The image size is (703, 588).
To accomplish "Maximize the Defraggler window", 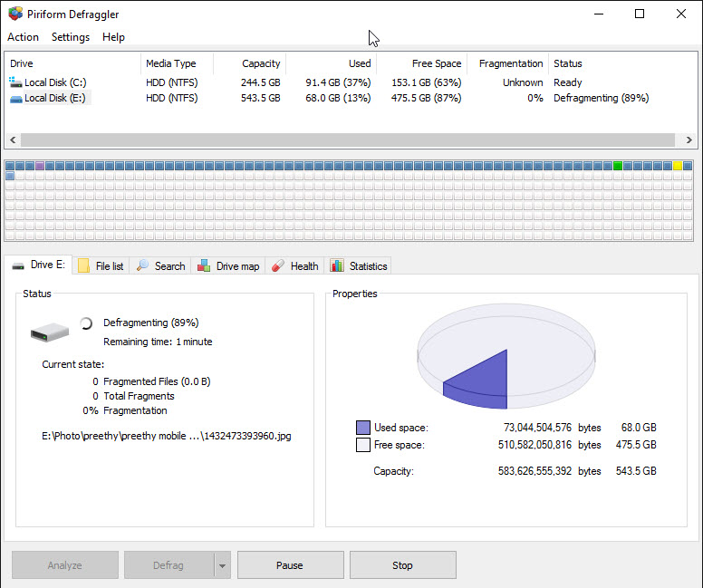I will pyautogui.click(x=640, y=14).
